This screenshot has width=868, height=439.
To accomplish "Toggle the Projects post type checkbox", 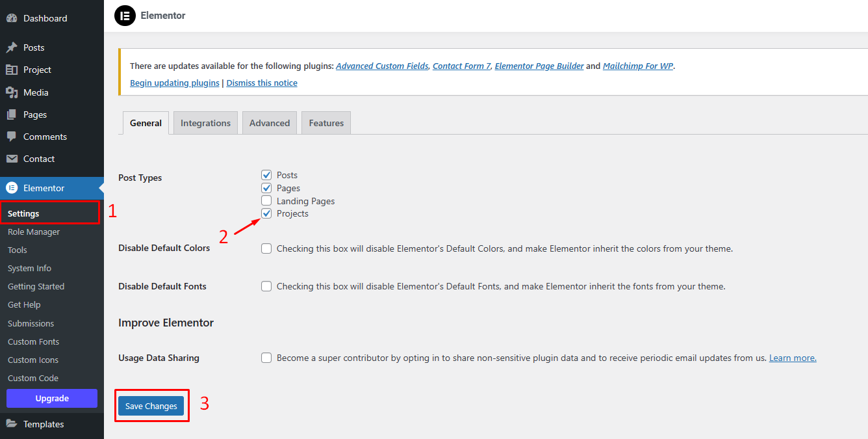I will pyautogui.click(x=266, y=213).
